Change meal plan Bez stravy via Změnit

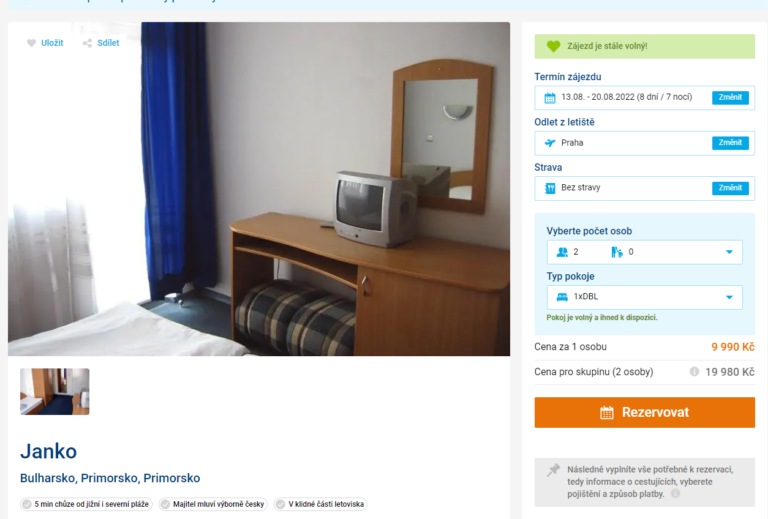[730, 188]
